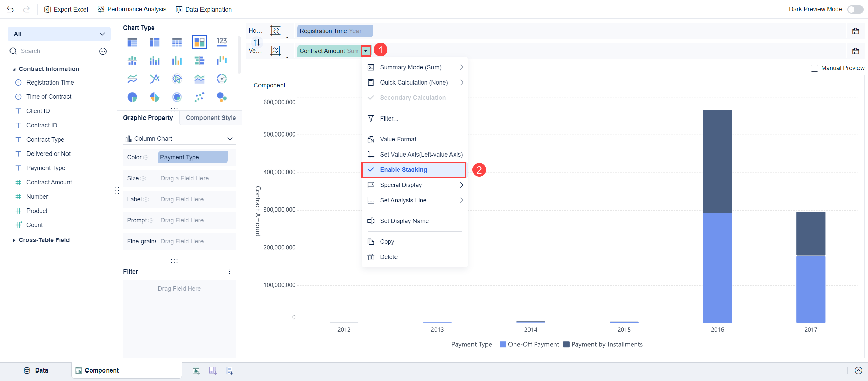Switch to the Component Style tab
The image size is (868, 381).
pos(210,118)
